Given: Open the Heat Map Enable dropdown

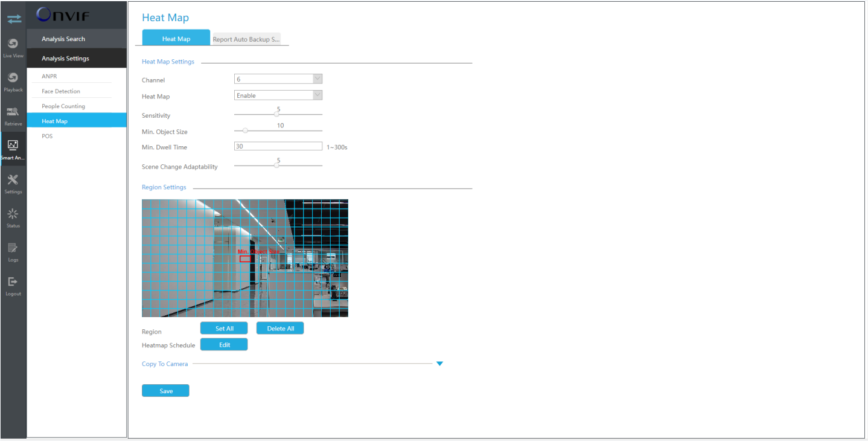Looking at the screenshot, I should click(278, 95).
